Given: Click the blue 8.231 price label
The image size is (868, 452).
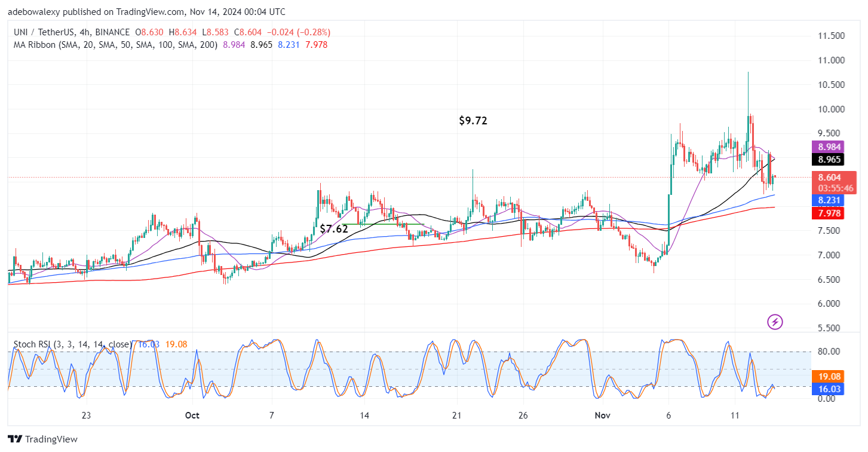Looking at the screenshot, I should click(x=827, y=201).
